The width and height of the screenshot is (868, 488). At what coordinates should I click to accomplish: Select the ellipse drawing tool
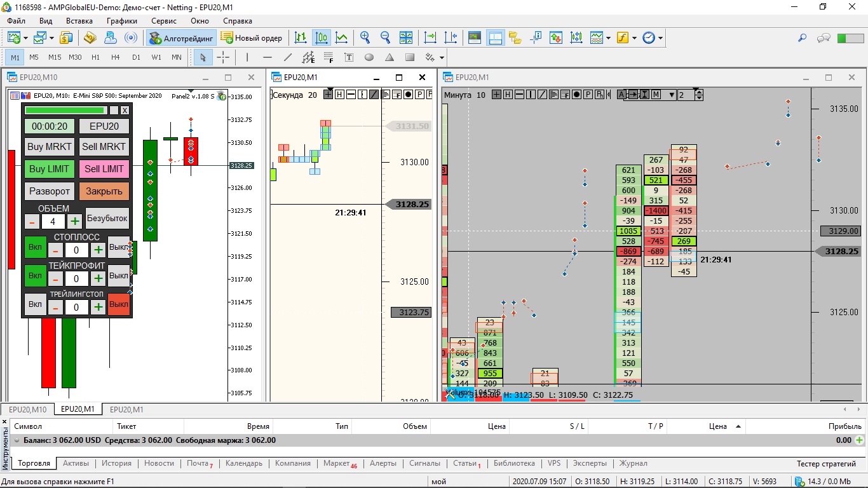click(369, 57)
